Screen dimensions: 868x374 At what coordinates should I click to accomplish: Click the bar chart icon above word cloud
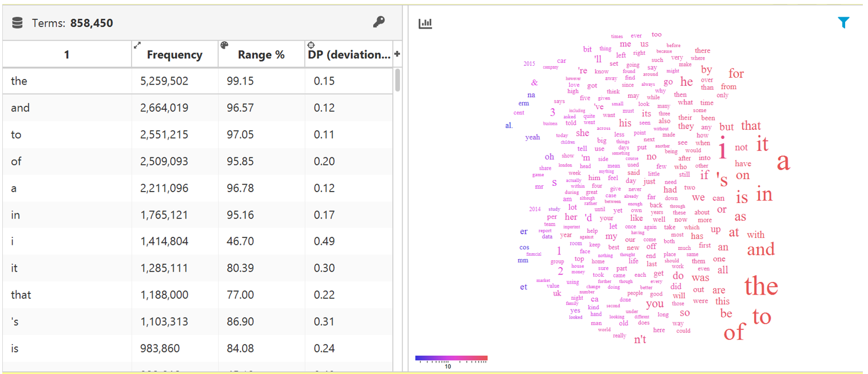[425, 23]
